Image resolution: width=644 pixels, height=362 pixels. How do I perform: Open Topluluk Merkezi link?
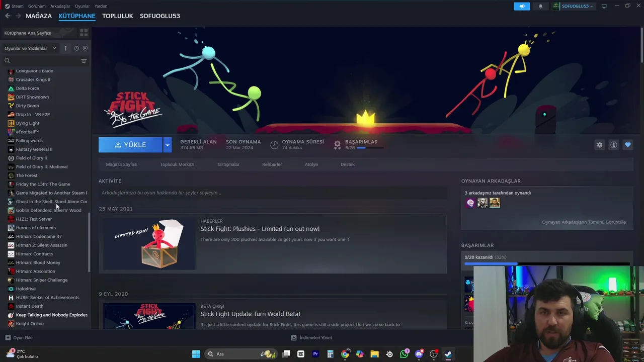pyautogui.click(x=177, y=164)
